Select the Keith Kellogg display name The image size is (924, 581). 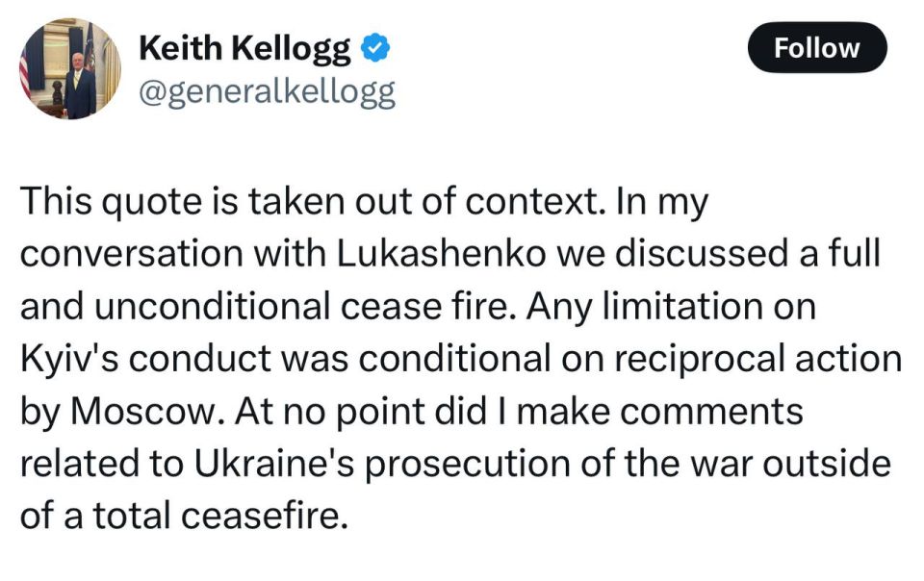(x=245, y=48)
